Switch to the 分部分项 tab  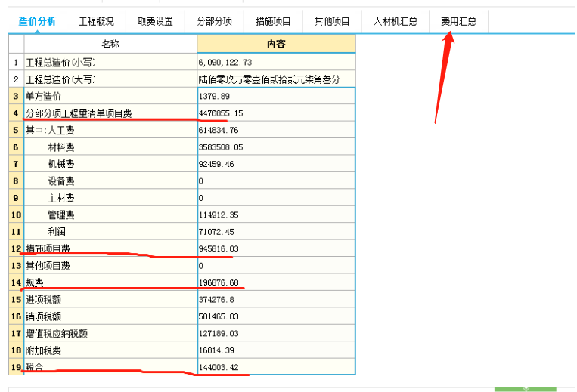[214, 21]
